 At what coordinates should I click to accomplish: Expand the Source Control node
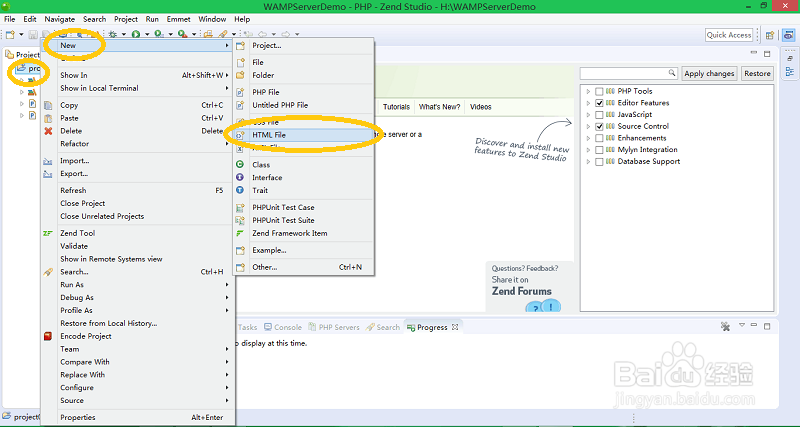tap(588, 127)
